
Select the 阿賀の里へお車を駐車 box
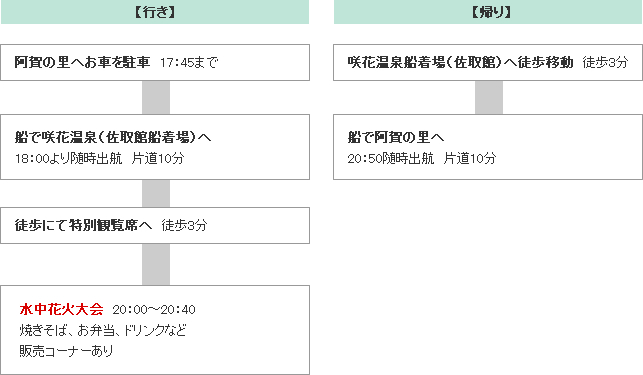tap(155, 62)
